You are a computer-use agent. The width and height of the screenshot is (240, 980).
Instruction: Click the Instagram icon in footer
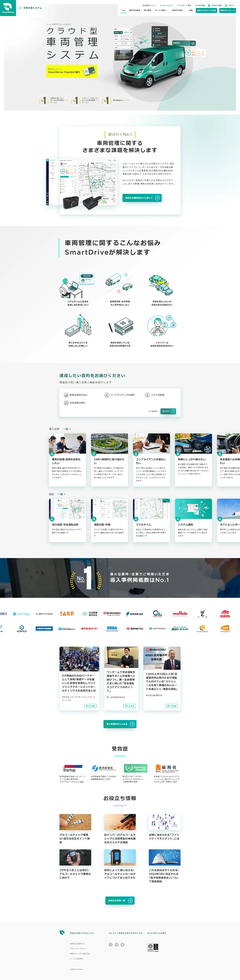[x=116, y=945]
